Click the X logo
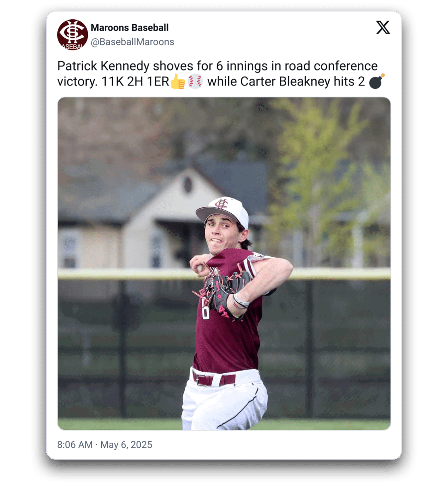Image resolution: width=448 pixels, height=485 pixels. [383, 27]
